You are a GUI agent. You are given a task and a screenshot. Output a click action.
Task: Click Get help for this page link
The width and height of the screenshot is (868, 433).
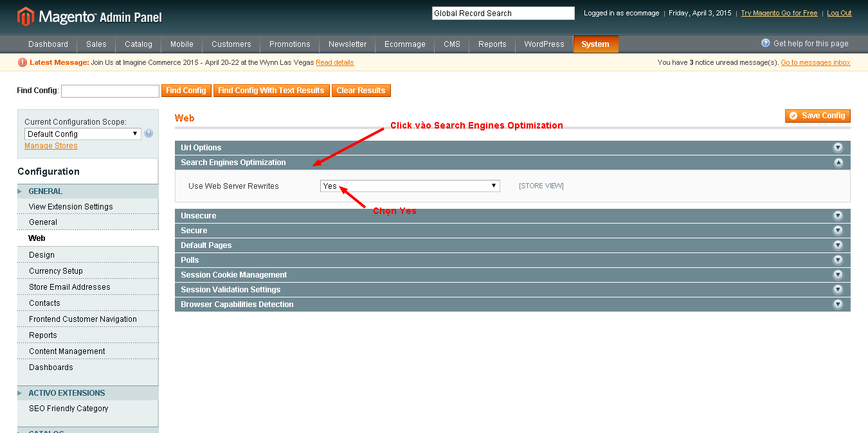point(811,44)
